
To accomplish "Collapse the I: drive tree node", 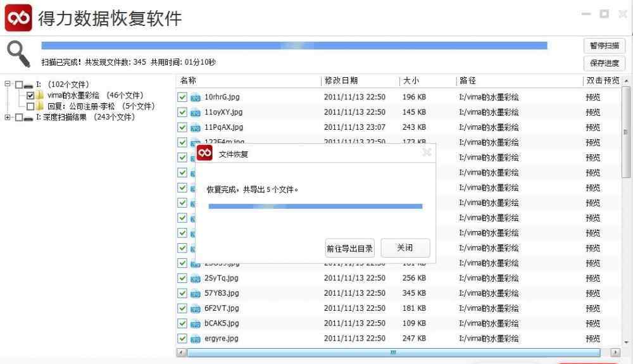I will [8, 84].
